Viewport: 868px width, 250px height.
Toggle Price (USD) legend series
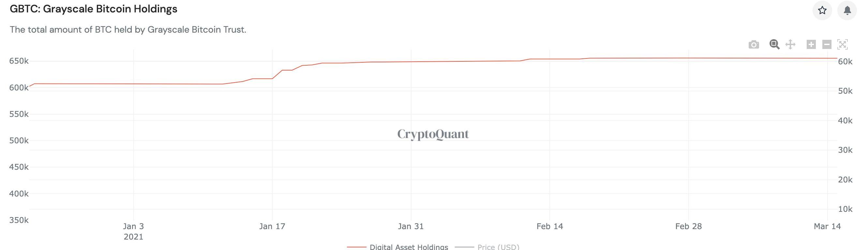click(x=498, y=247)
